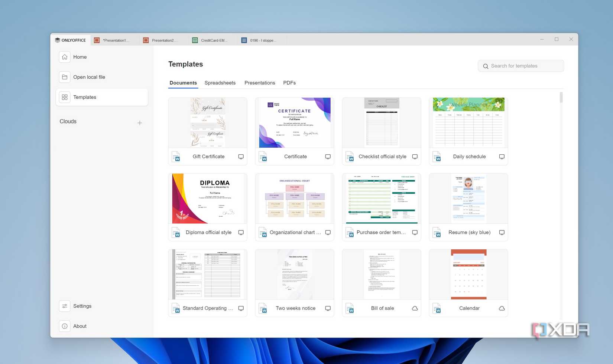The height and width of the screenshot is (364, 613).
Task: Open the Resume (sky blue) thumbnail
Action: click(468, 199)
